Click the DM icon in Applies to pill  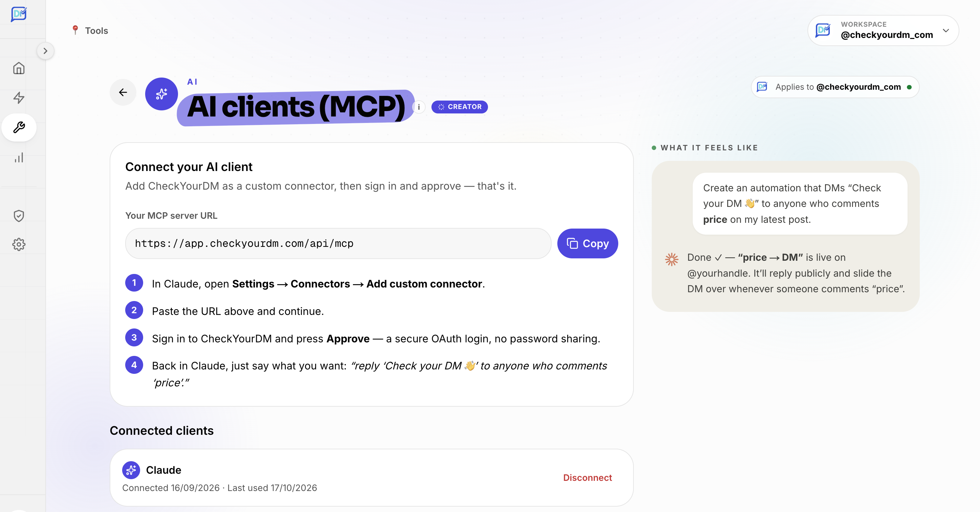[762, 87]
